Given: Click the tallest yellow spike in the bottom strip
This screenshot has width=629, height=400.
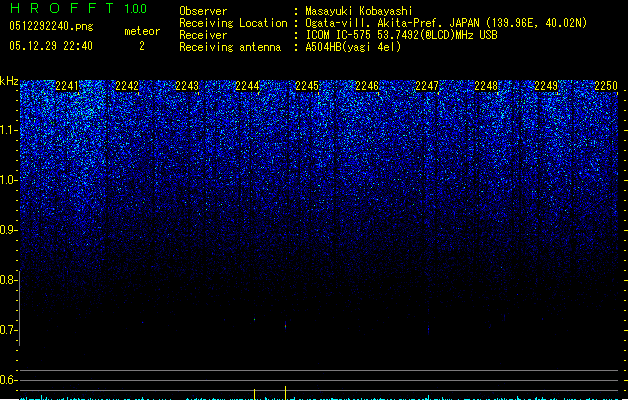Looking at the screenshot, I should [x=286, y=393].
